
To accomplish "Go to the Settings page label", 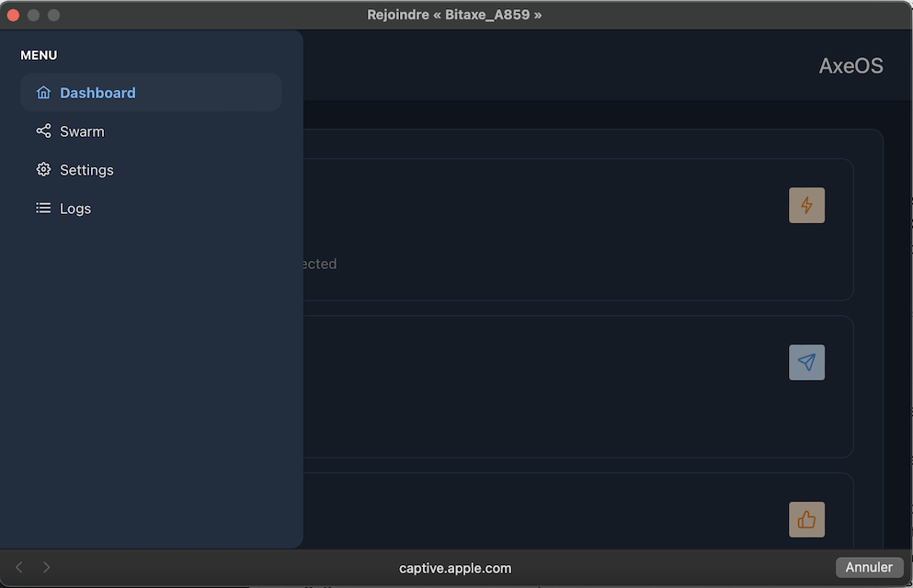I will pos(86,170).
